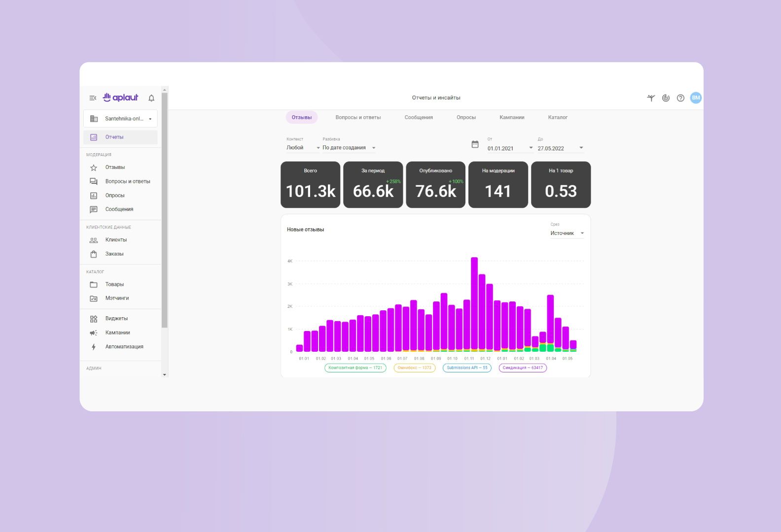Open Автоматизация lightning section

pyautogui.click(x=124, y=347)
